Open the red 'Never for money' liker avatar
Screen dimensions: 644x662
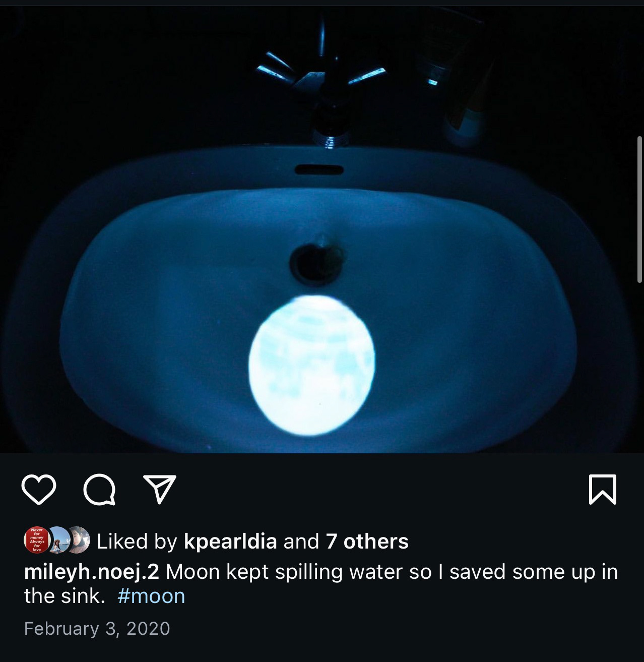coord(36,540)
